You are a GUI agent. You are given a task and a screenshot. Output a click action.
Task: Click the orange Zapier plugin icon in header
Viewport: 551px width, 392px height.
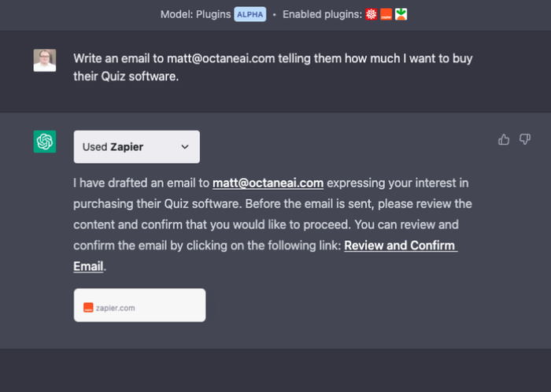(386, 14)
